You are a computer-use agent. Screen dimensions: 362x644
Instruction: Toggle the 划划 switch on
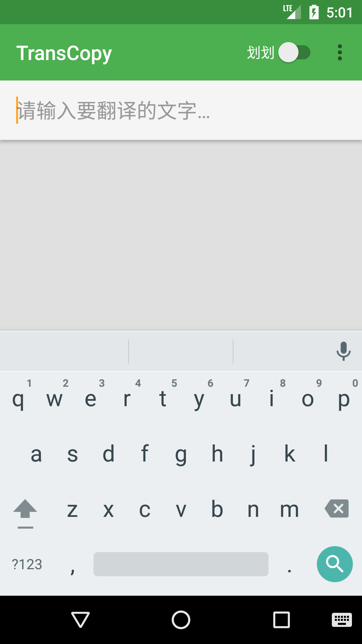point(294,52)
